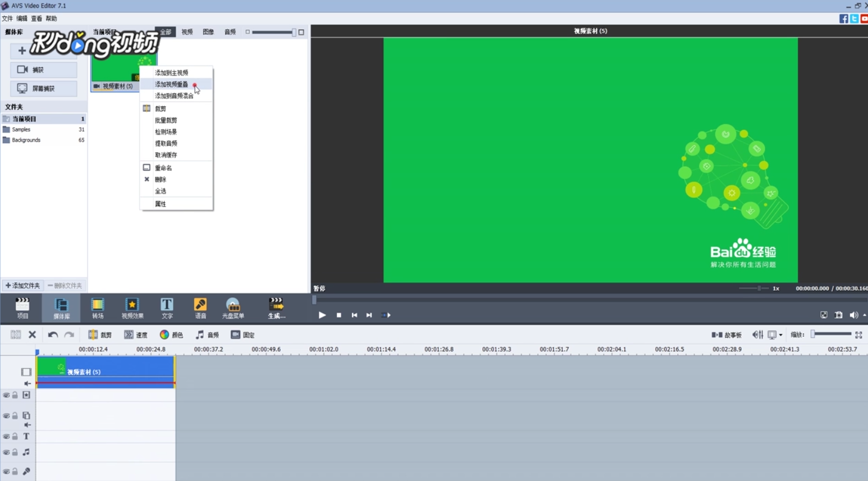Select 添加到音频混合 in context menu

(x=176, y=95)
